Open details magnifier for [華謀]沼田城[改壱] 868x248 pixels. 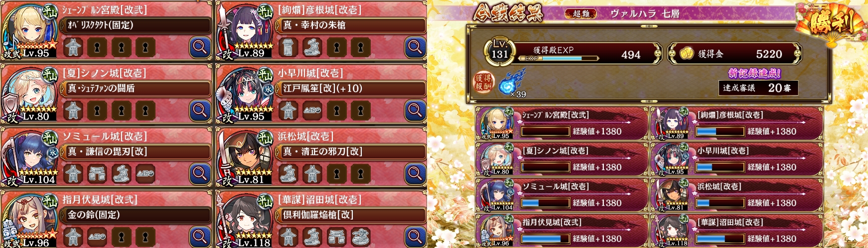[x=415, y=237]
